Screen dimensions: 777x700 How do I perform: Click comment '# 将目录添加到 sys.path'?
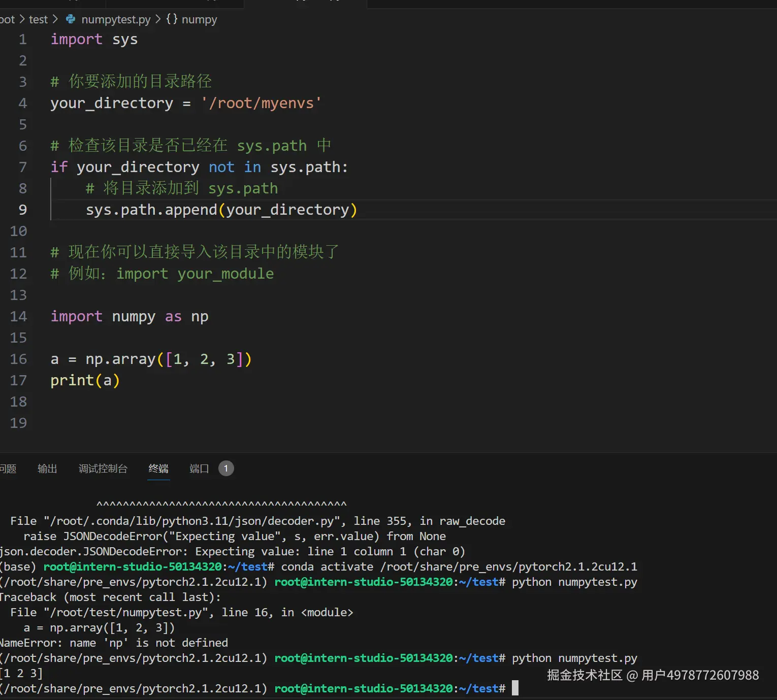[x=182, y=188]
